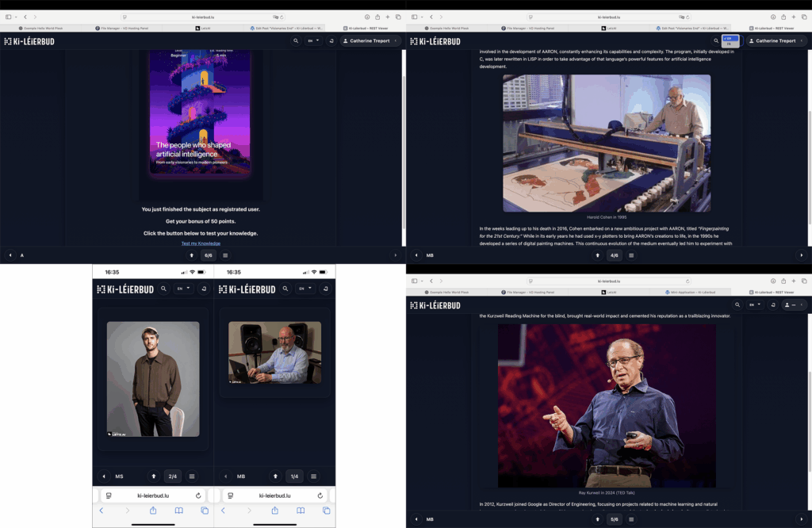This screenshot has width=812, height=528.
Task: Tap the ki-leierbud.lu address field in the 1/4 phone
Action: pos(274,495)
